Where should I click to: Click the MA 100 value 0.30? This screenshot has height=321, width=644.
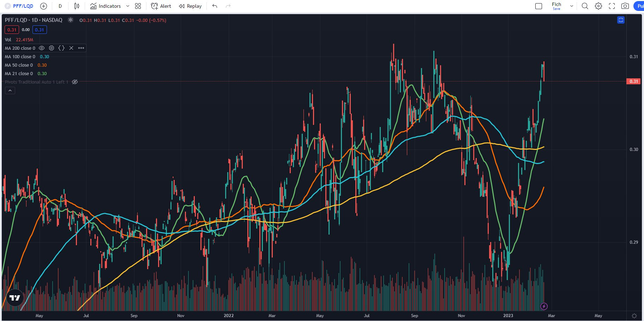44,57
